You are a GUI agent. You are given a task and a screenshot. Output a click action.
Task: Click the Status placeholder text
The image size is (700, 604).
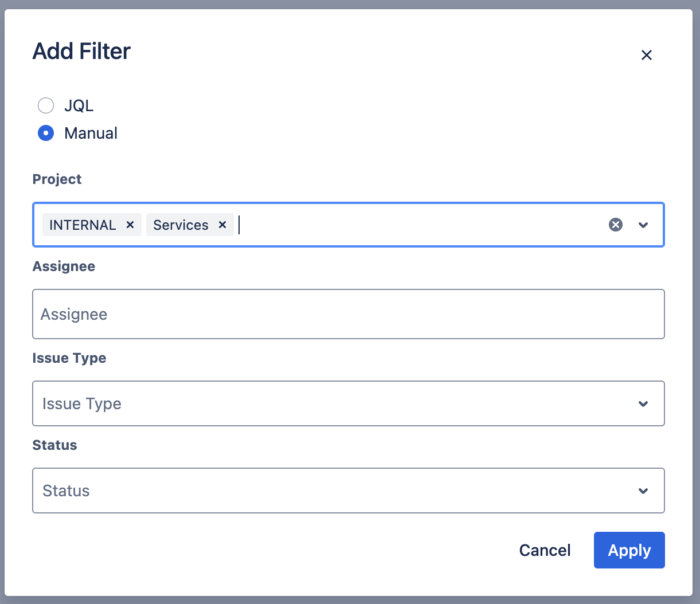[66, 491]
